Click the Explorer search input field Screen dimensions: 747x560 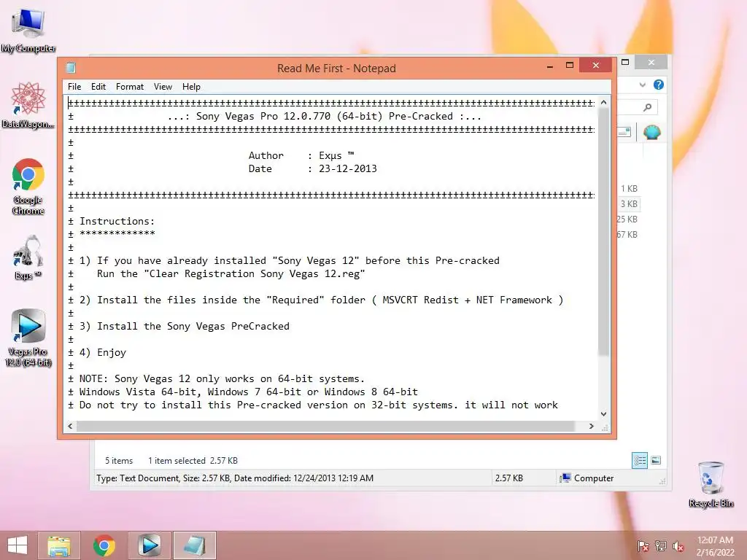coord(637,107)
